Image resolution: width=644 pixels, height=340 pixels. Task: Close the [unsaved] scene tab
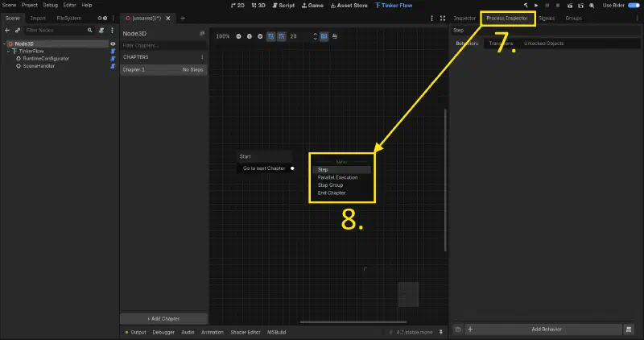168,18
